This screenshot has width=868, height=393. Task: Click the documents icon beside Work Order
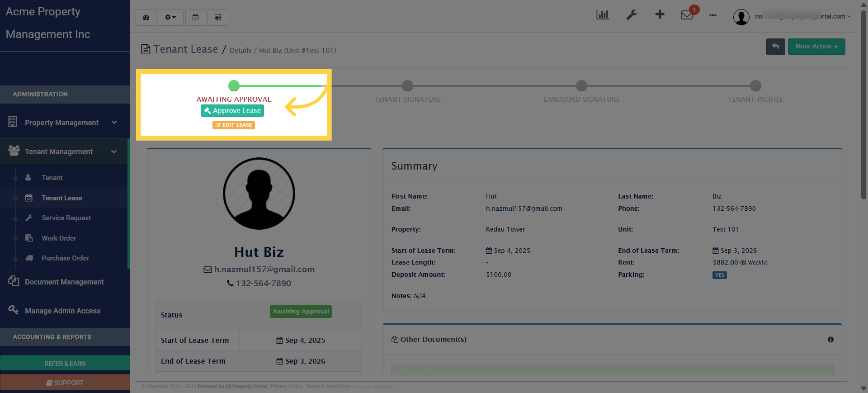point(29,238)
